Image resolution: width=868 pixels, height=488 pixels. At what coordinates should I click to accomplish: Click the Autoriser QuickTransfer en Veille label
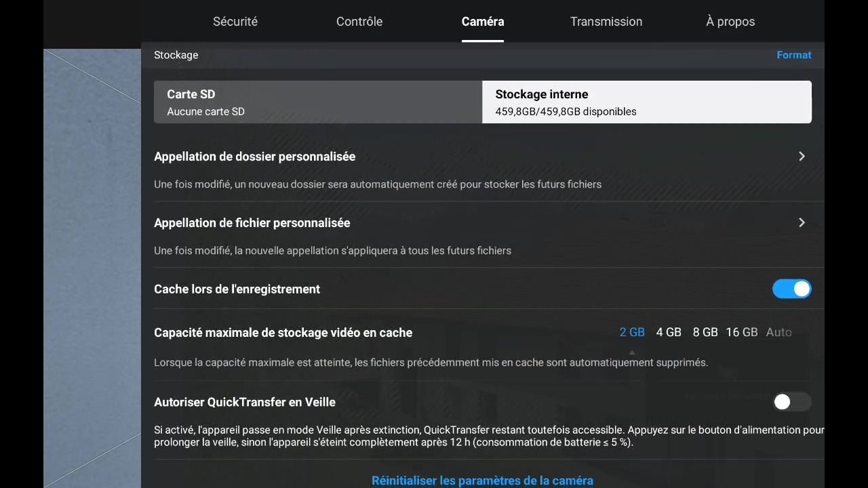pos(245,402)
